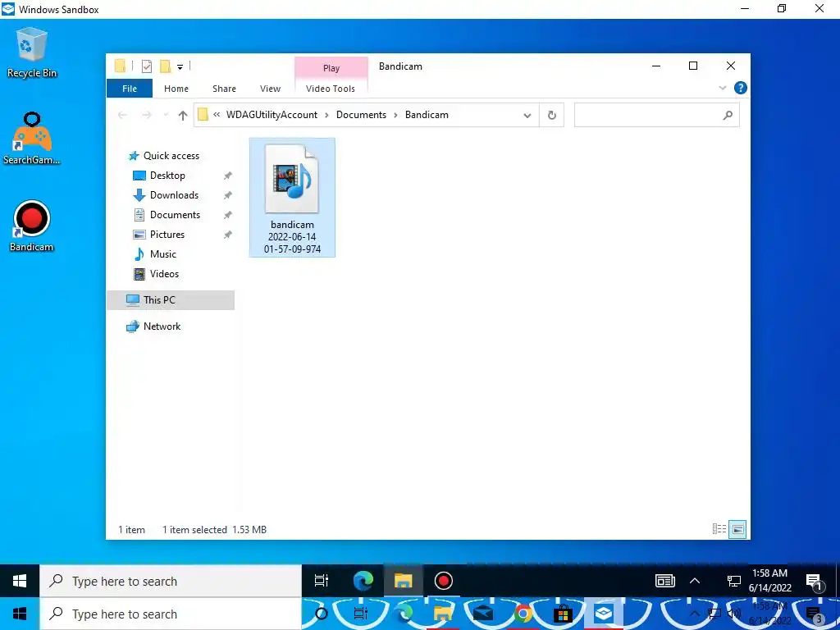This screenshot has width=840, height=630.
Task: Open Documents in the navigation pane
Action: (175, 215)
